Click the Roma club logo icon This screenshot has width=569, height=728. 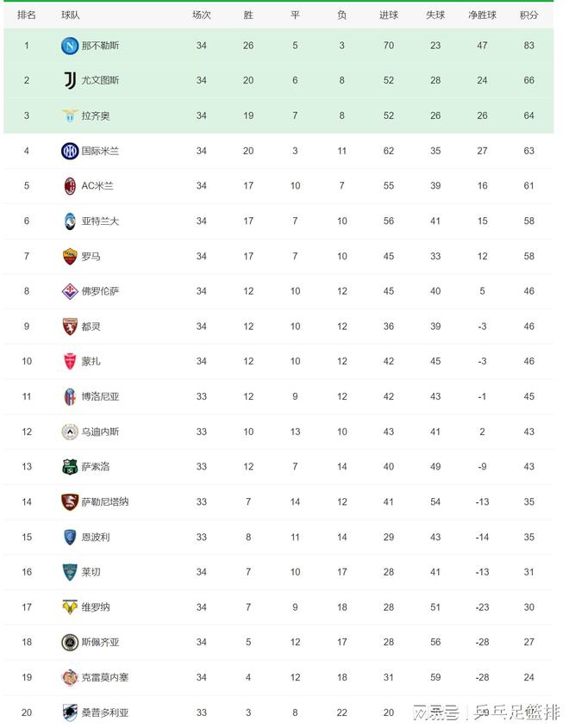tap(70, 256)
